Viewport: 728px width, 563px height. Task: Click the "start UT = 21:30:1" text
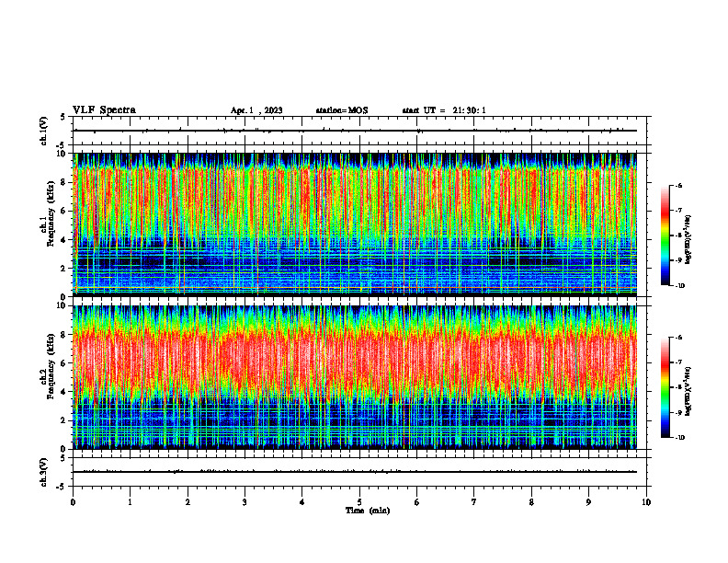pyautogui.click(x=444, y=110)
